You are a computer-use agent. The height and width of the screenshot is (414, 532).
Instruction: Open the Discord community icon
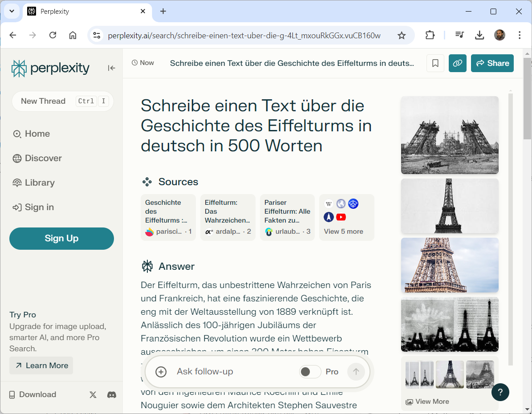click(112, 394)
